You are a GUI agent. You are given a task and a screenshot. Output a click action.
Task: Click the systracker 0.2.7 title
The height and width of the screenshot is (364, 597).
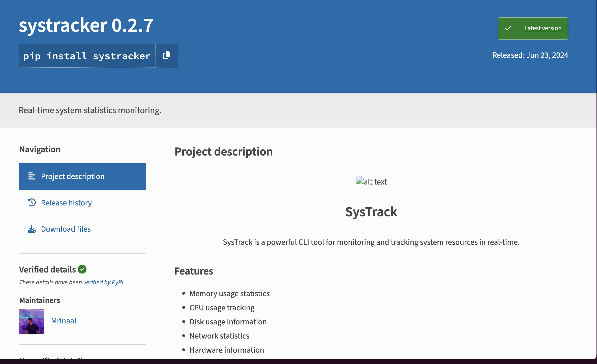pos(86,25)
